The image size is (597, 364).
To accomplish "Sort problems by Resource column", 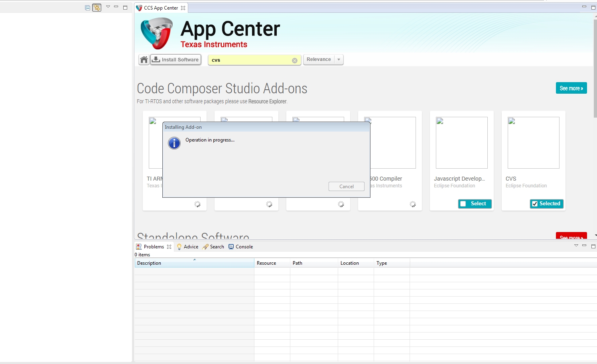I will click(272, 263).
